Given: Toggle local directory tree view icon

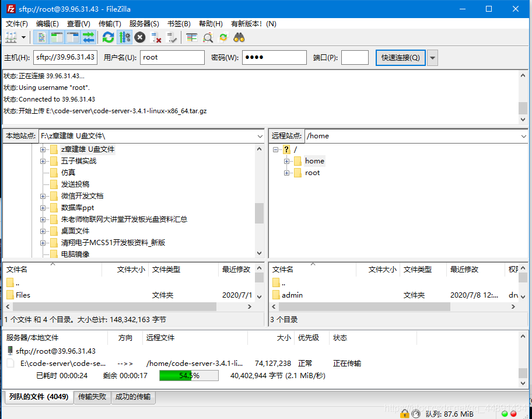Looking at the screenshot, I should coord(57,37).
